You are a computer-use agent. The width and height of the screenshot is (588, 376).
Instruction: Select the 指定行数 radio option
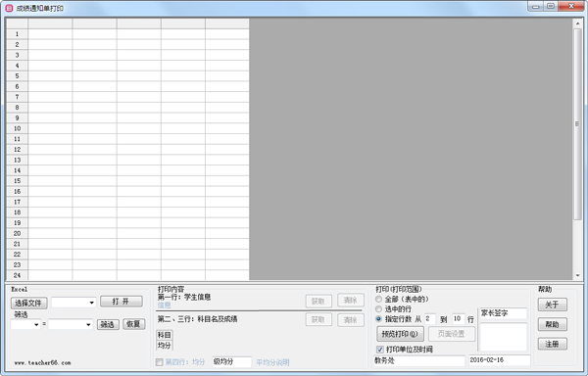point(378,318)
